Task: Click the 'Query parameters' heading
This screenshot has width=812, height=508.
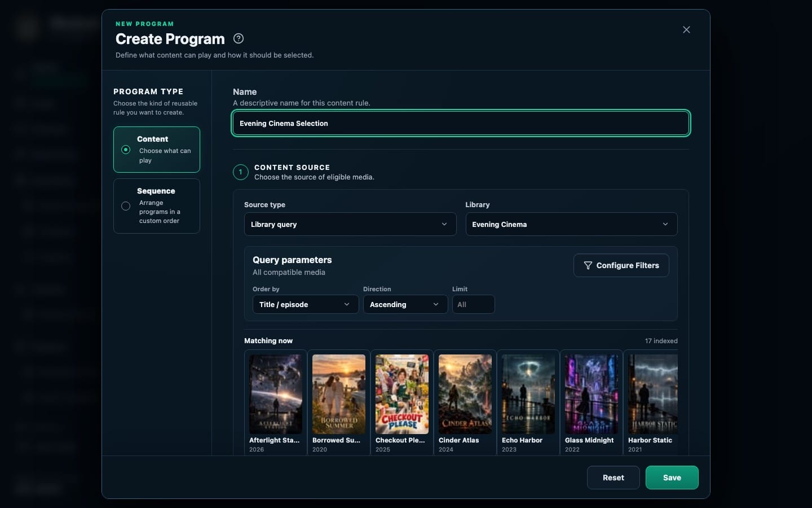Action: point(292,260)
